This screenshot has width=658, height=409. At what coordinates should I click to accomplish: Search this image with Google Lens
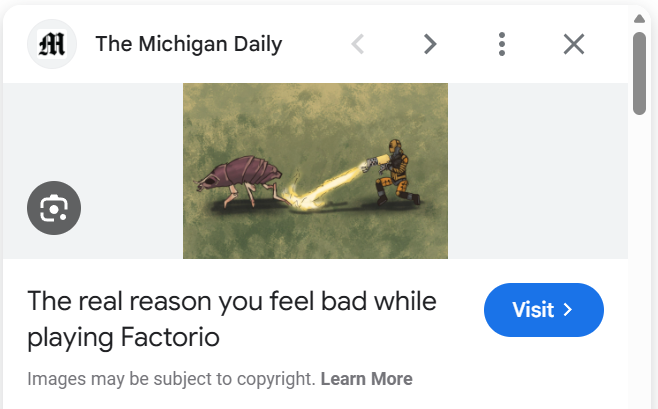[54, 208]
